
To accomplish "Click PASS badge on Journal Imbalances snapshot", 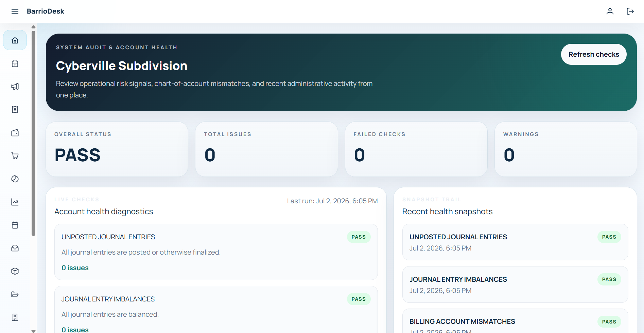I will [609, 279].
